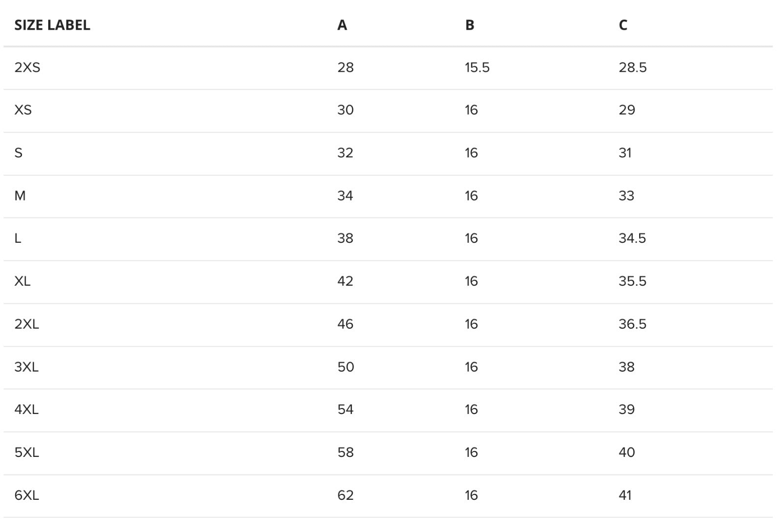780x532 pixels.
Task: Click value 28 in 2XS row
Action: 346,67
